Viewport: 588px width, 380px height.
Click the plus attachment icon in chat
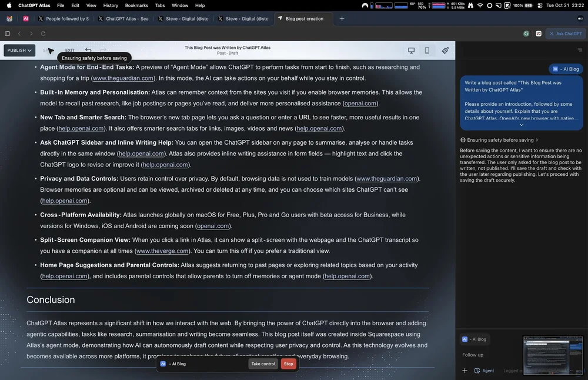pyautogui.click(x=465, y=371)
